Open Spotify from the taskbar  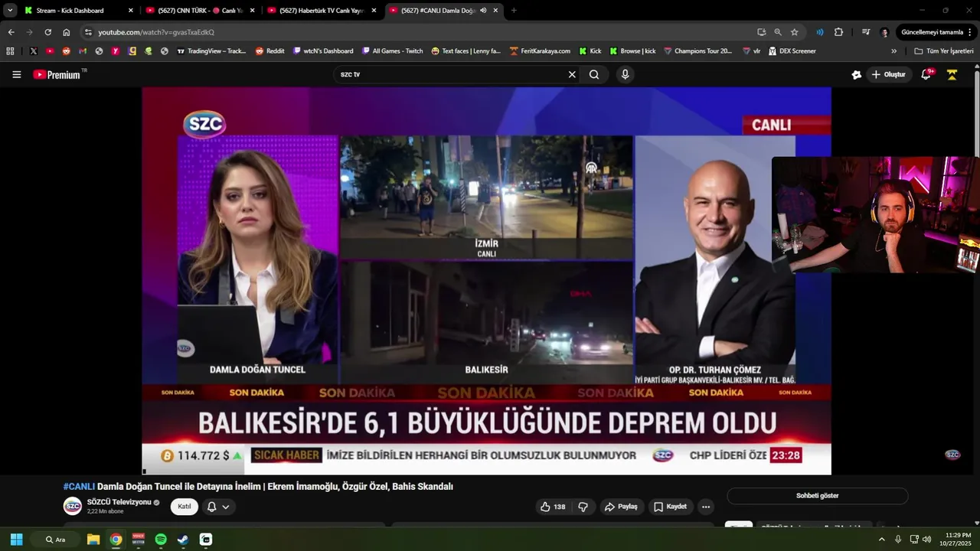[x=161, y=540]
